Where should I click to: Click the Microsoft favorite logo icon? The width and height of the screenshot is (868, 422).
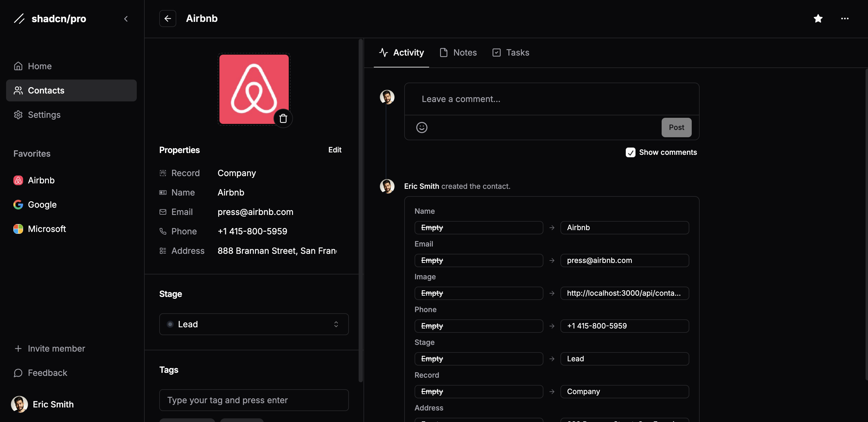coord(18,229)
